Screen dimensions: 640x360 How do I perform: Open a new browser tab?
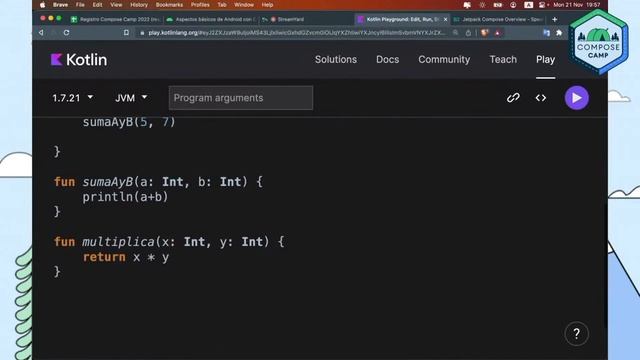[554, 19]
